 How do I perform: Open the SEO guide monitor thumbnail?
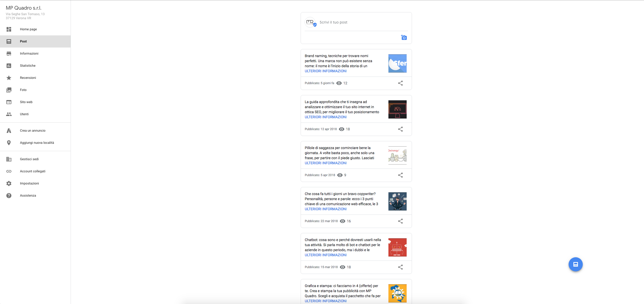[x=397, y=109]
